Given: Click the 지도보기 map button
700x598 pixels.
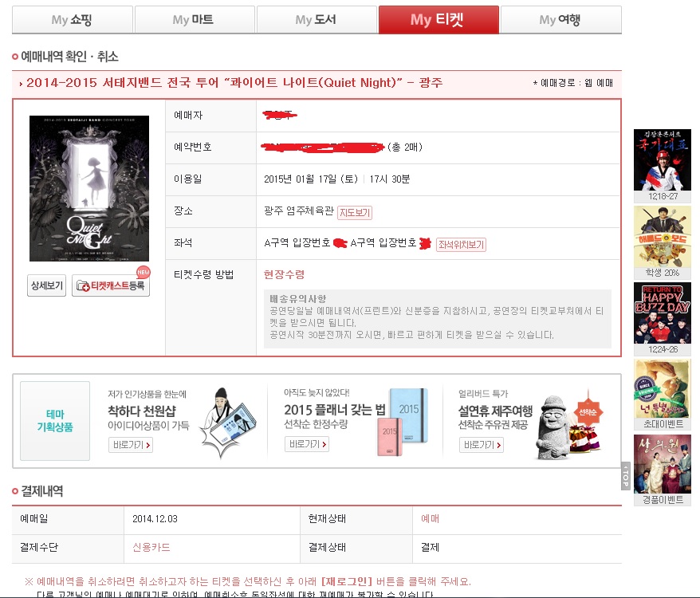Looking at the screenshot, I should click(355, 213).
